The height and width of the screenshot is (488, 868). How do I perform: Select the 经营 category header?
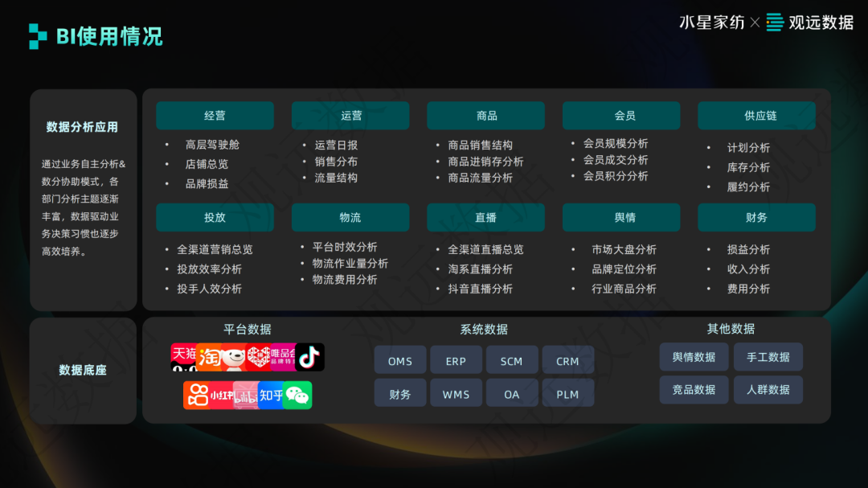click(215, 115)
